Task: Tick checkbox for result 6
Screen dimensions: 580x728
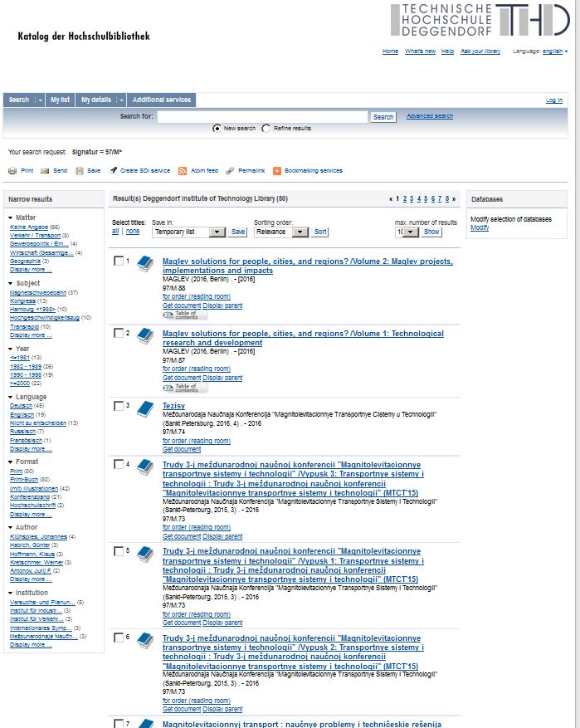Action: [119, 638]
